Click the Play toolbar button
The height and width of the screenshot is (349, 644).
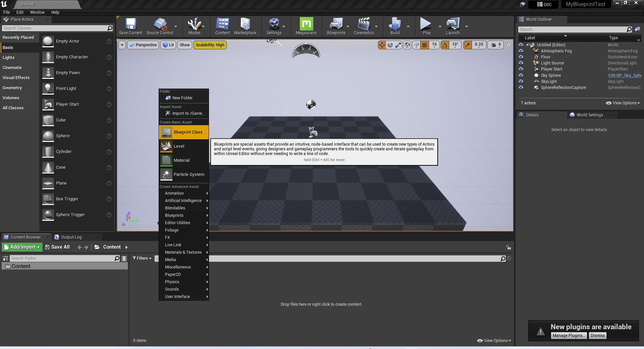pos(427,26)
